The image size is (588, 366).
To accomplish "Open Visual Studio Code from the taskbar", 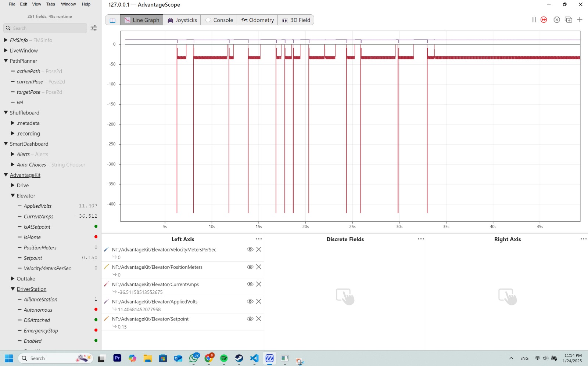I will [254, 358].
